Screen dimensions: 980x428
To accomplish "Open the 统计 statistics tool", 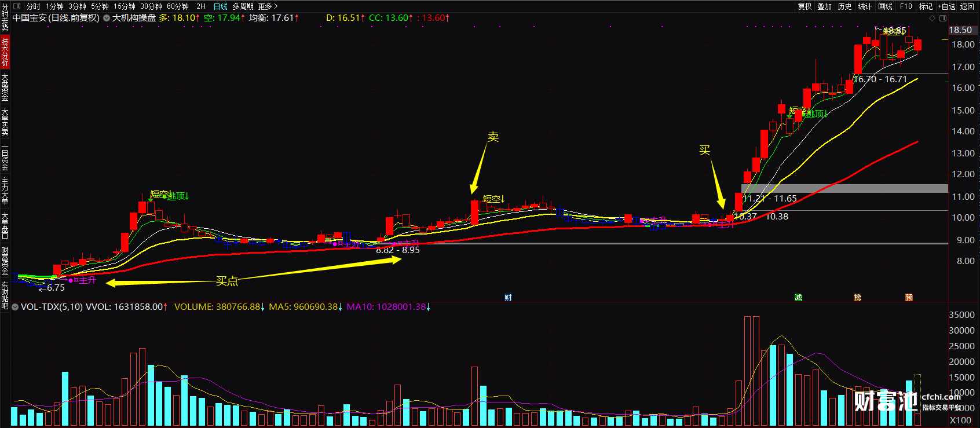I will (865, 6).
